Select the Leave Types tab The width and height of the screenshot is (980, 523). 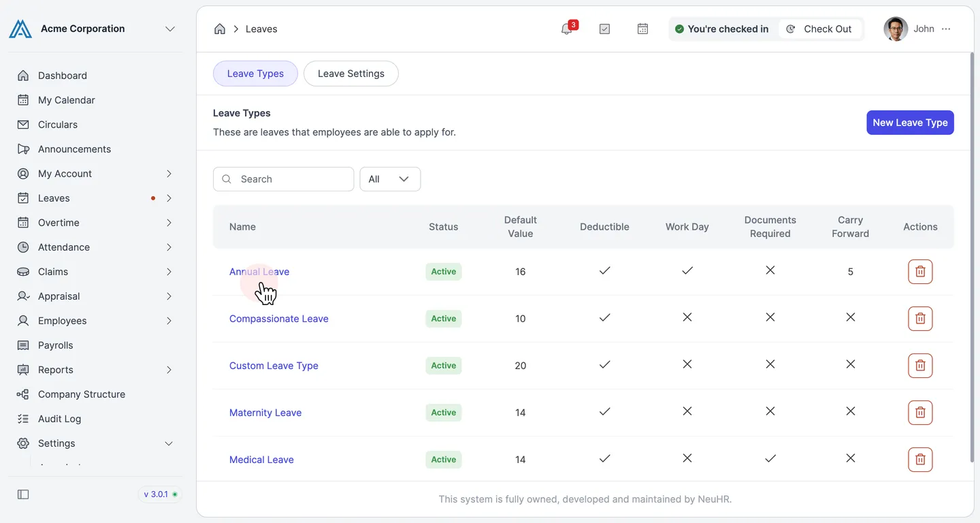click(x=255, y=74)
